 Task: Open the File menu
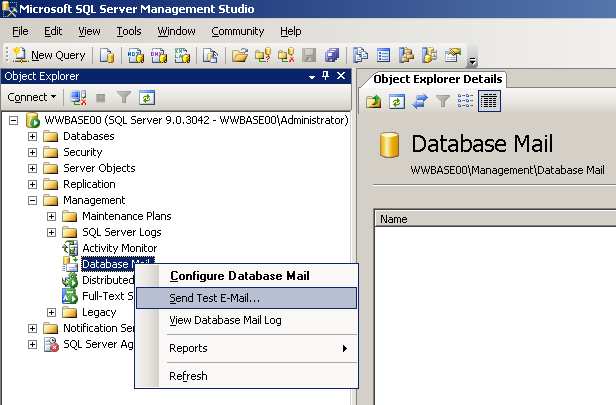click(x=20, y=31)
